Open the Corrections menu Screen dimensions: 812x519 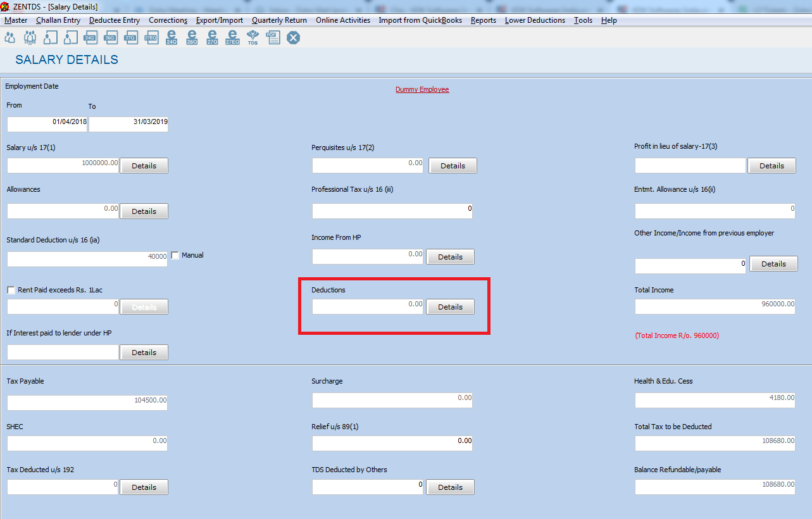(168, 20)
